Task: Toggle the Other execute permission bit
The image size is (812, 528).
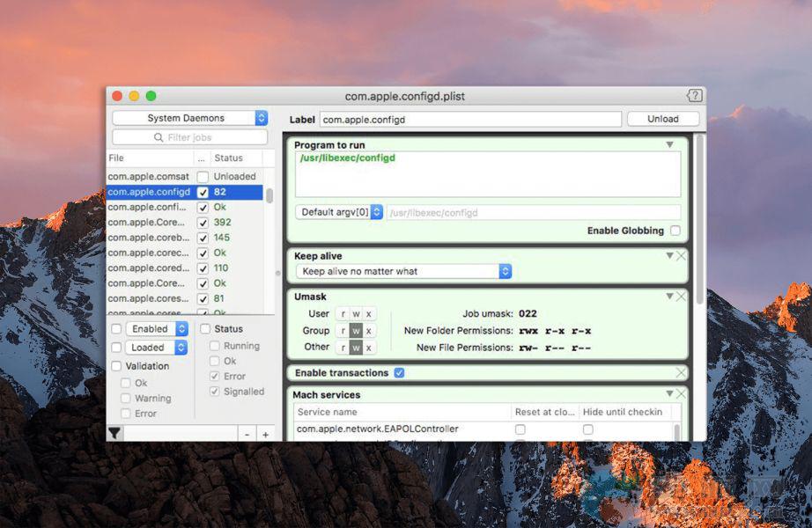Action: point(369,348)
